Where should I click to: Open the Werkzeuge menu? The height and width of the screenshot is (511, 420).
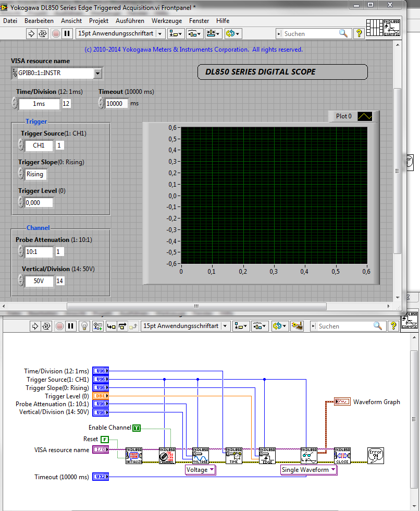tap(167, 21)
